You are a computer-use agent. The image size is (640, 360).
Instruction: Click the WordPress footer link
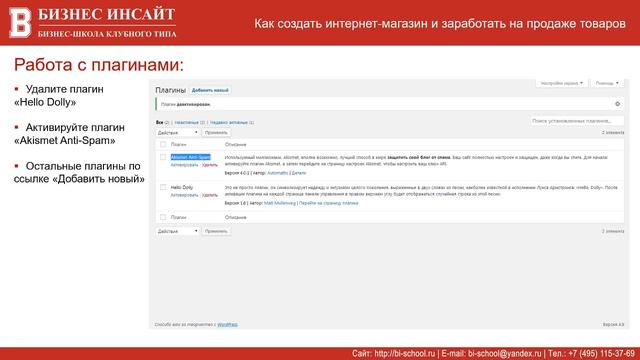tap(227, 324)
